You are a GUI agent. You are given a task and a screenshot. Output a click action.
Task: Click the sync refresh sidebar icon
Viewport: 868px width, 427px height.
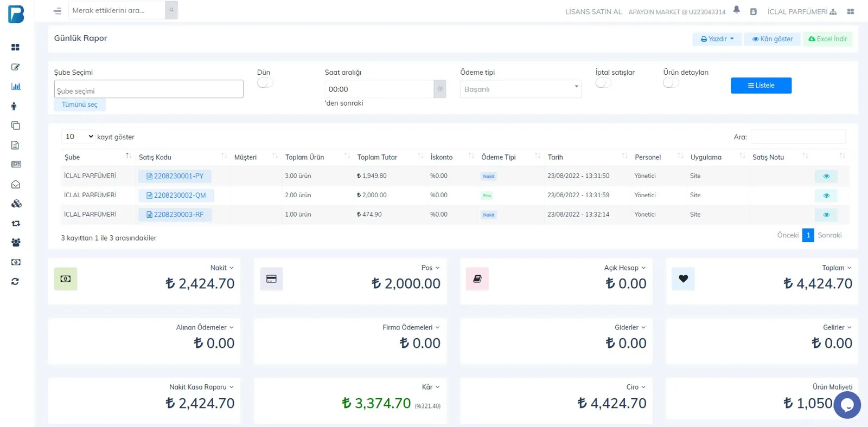pos(15,282)
